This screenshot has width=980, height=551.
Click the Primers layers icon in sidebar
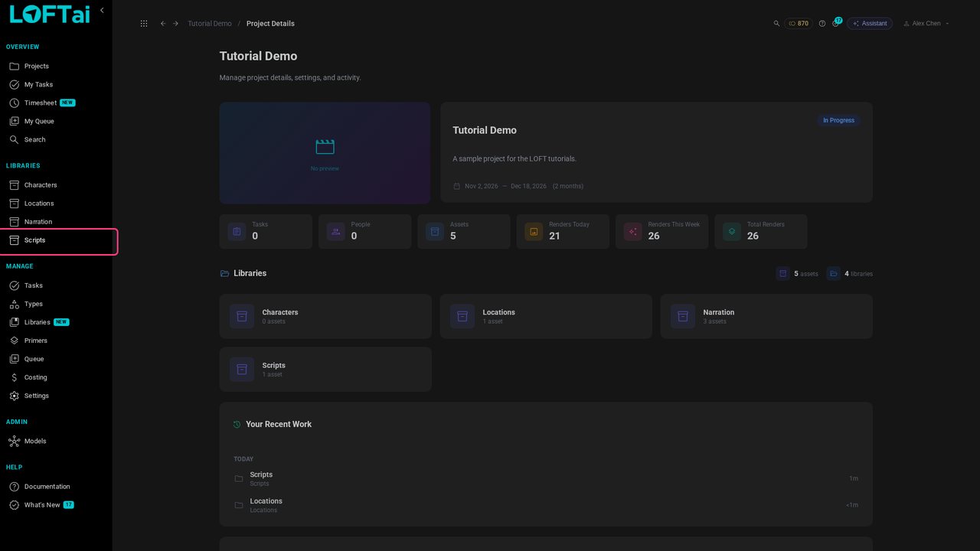pos(14,341)
